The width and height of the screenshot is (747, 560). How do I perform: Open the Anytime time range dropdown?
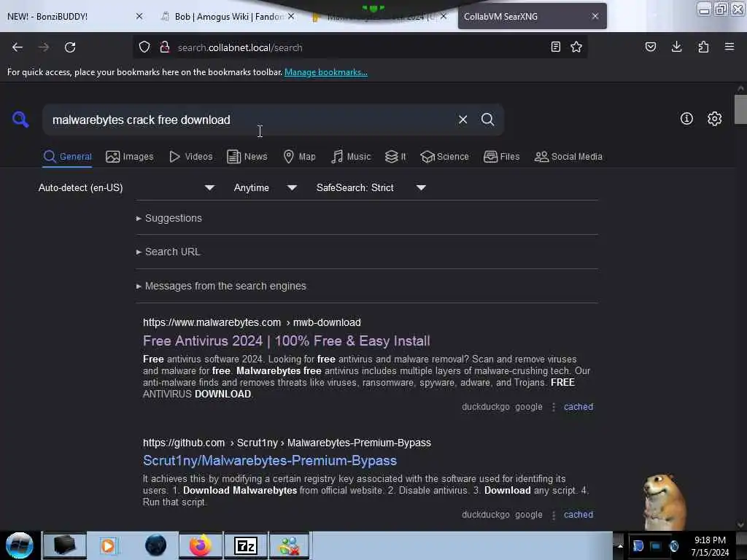(x=265, y=187)
